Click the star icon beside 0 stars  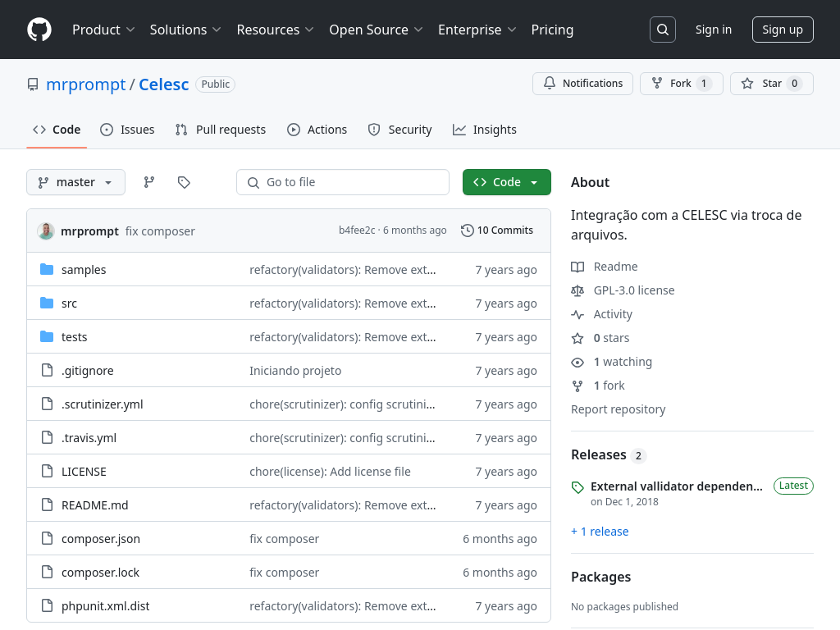[577, 338]
